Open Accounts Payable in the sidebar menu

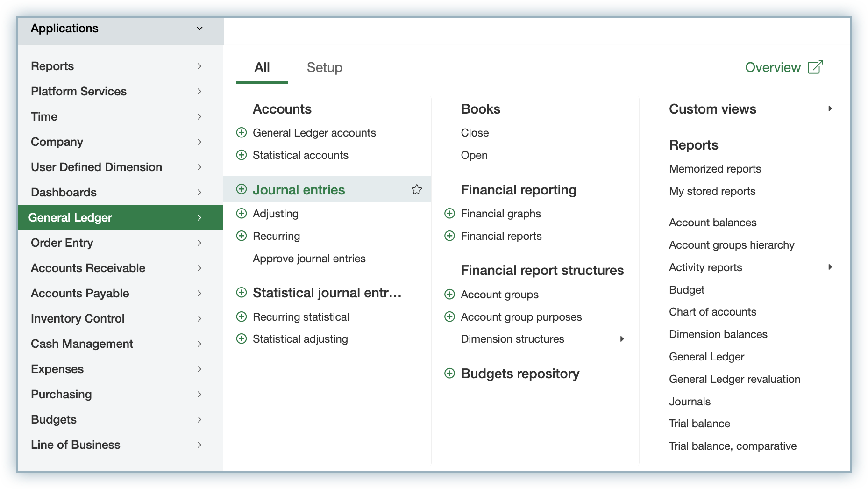(x=80, y=294)
